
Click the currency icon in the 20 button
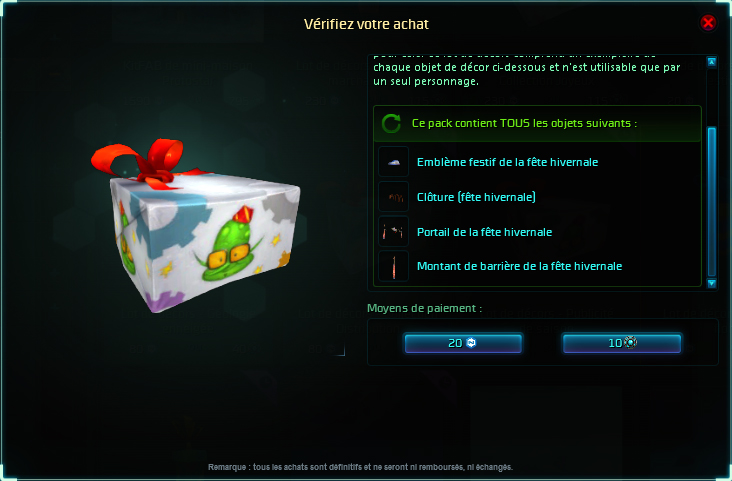tap(471, 343)
